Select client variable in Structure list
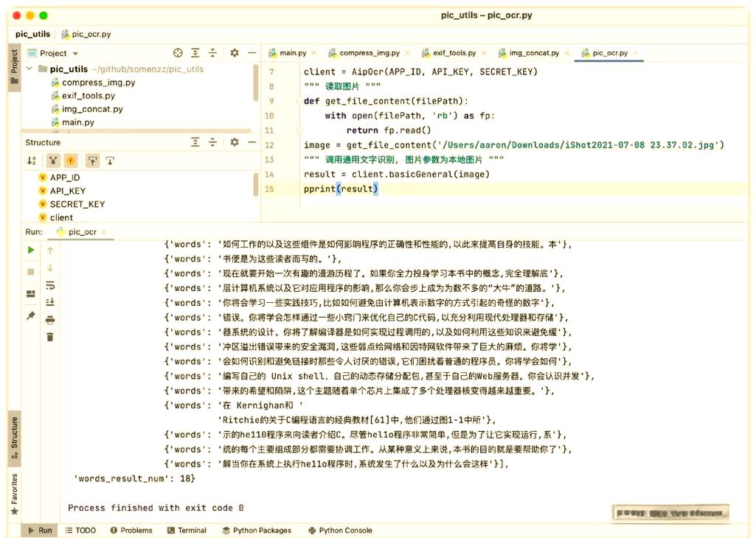756x538 pixels. 56,217
